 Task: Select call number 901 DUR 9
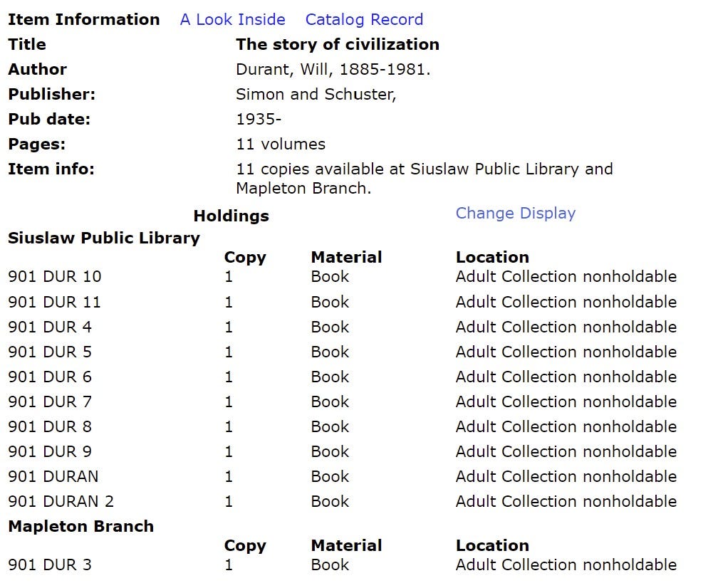[x=50, y=451]
